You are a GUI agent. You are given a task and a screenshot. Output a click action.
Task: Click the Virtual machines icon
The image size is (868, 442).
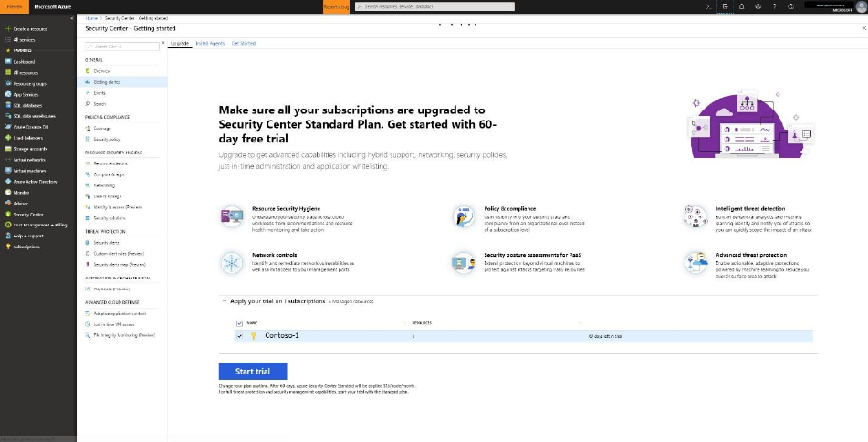(7, 171)
